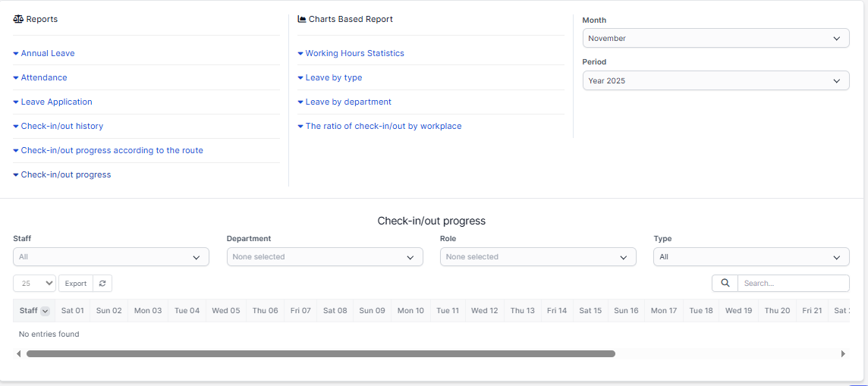Click the refresh icon beside Export
The image size is (868, 386).
tap(102, 284)
